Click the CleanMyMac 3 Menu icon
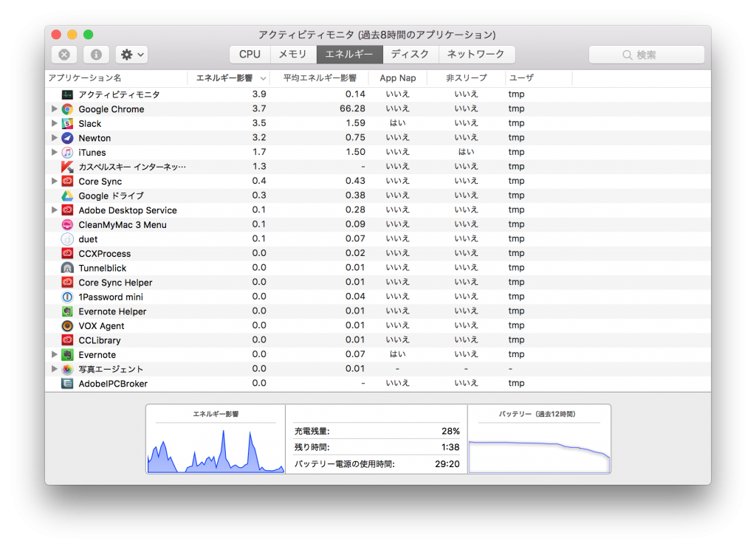Image resolution: width=756 pixels, height=549 pixels. [67, 224]
